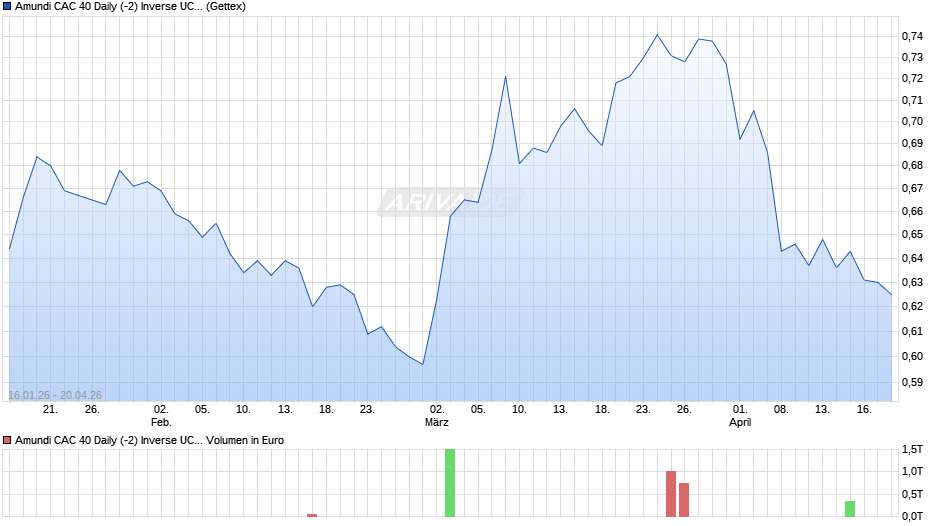This screenshot has width=940, height=526.
Task: Click the price axis label '0,67'
Action: pyautogui.click(x=912, y=188)
